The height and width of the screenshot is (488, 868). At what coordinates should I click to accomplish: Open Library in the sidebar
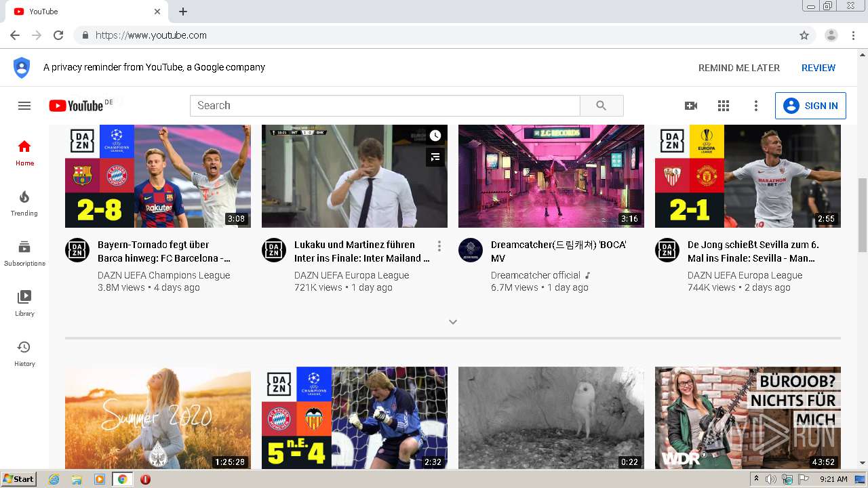point(24,304)
